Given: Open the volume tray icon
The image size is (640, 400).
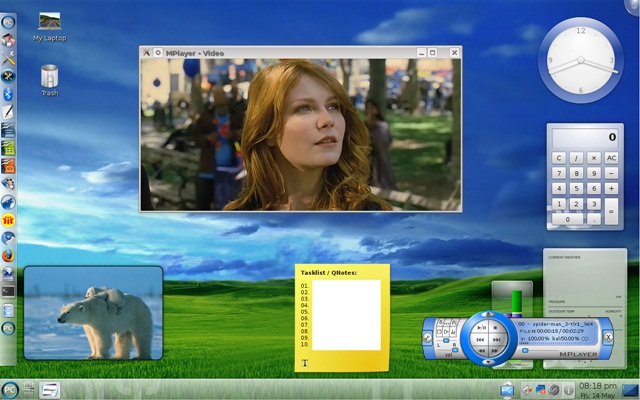Looking at the screenshot, I should (x=527, y=390).
